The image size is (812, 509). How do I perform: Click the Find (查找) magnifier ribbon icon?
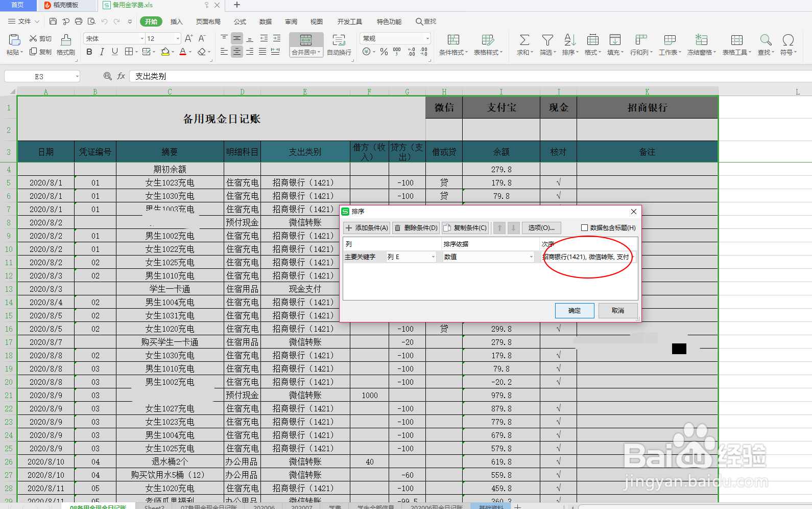[766, 40]
